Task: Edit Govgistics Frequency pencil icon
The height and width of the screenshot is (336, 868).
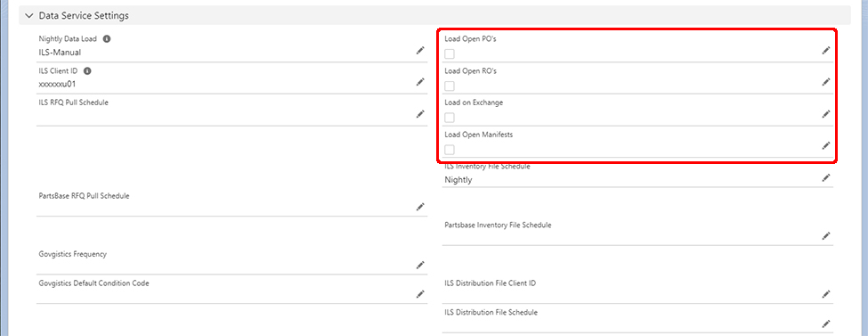Action: (x=420, y=265)
